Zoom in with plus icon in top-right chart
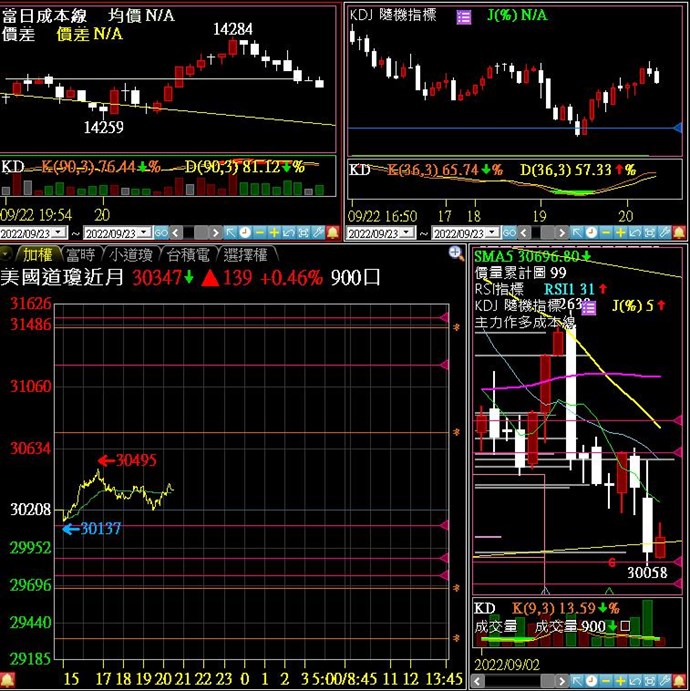This screenshot has width=690, height=691. pos(620,233)
